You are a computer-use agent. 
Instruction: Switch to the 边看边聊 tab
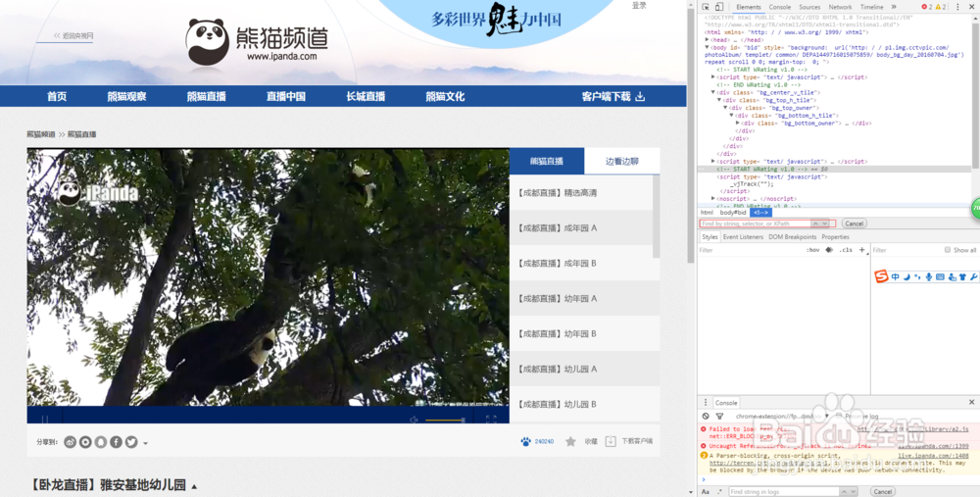point(622,161)
